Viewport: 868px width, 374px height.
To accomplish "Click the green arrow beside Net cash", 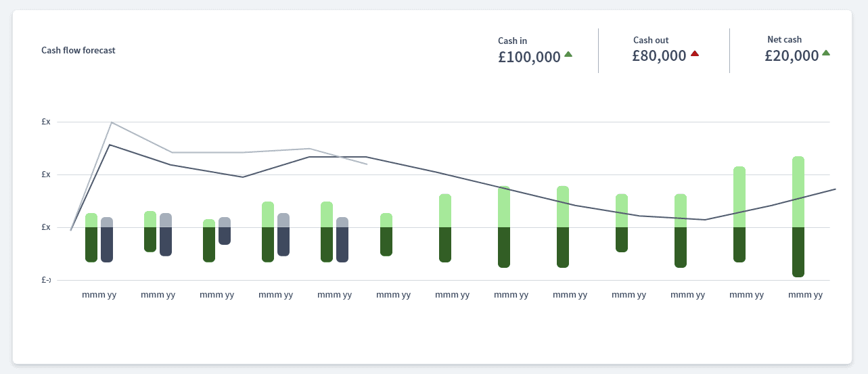I will (x=826, y=53).
